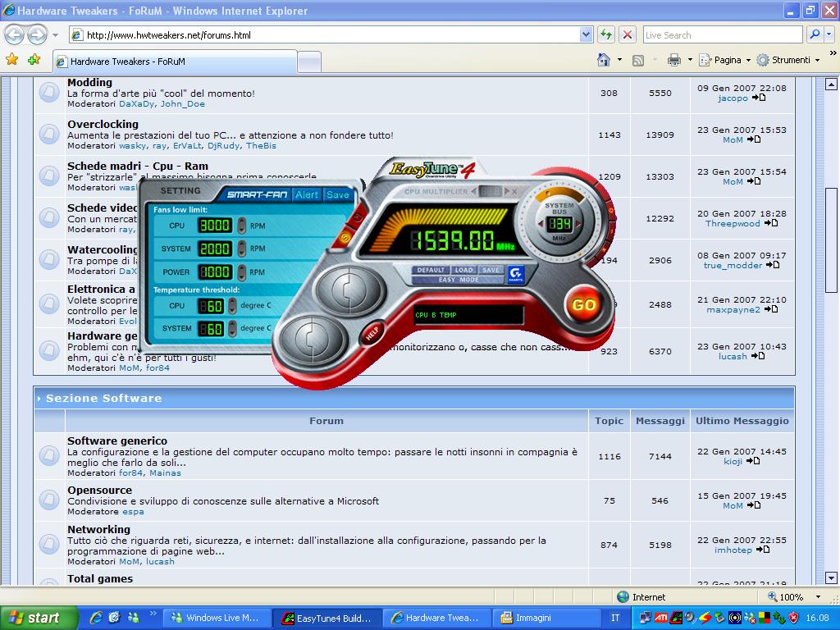This screenshot has width=840, height=630.
Task: Adjust the CPU temperature threshold stepper
Action: pyautogui.click(x=232, y=305)
